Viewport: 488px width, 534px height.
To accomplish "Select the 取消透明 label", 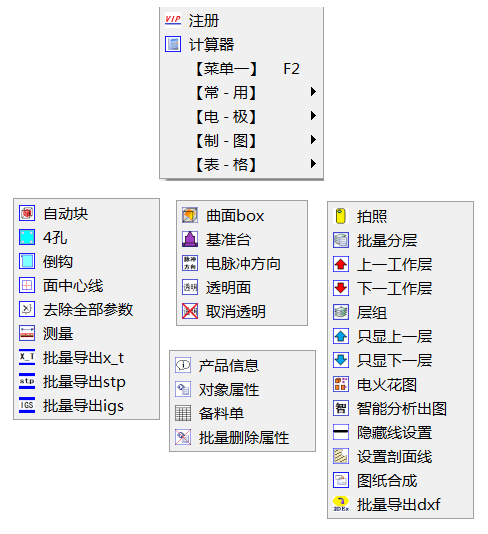I will point(236,311).
